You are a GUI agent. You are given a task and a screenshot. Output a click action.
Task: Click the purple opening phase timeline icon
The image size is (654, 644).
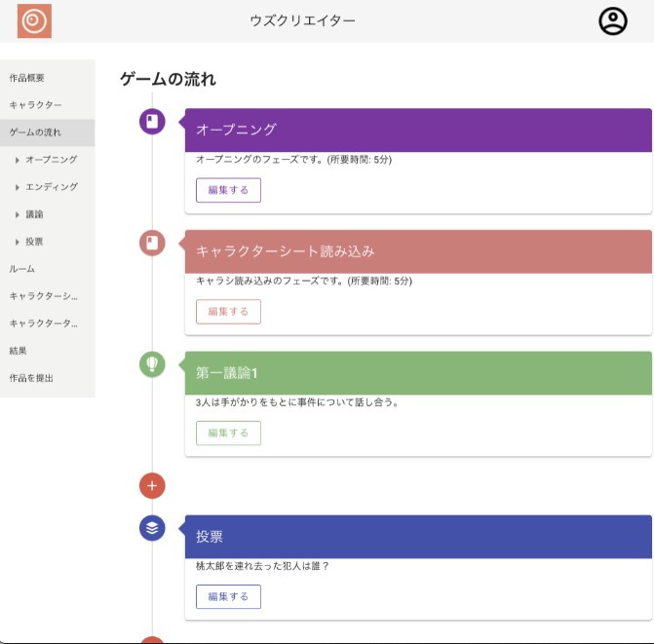tap(152, 122)
